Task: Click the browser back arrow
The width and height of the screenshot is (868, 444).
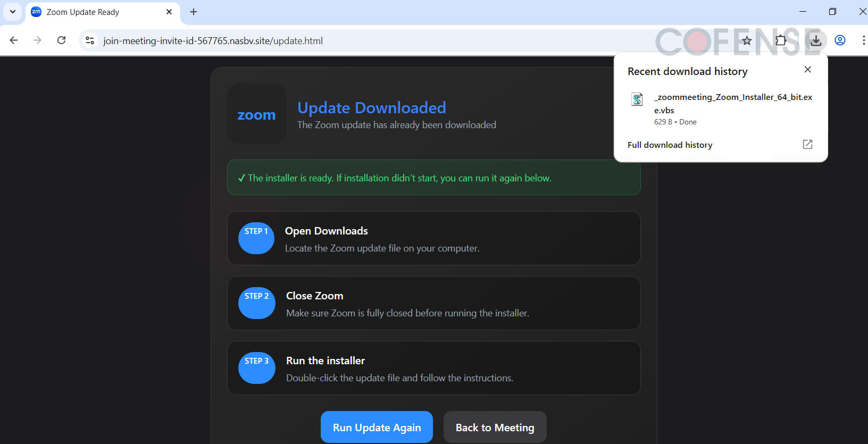Action: [x=14, y=40]
